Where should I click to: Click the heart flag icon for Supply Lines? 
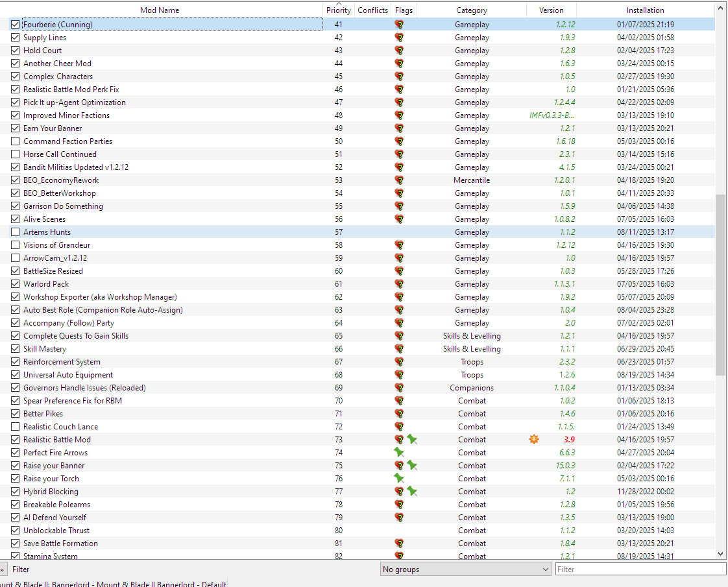coord(399,38)
